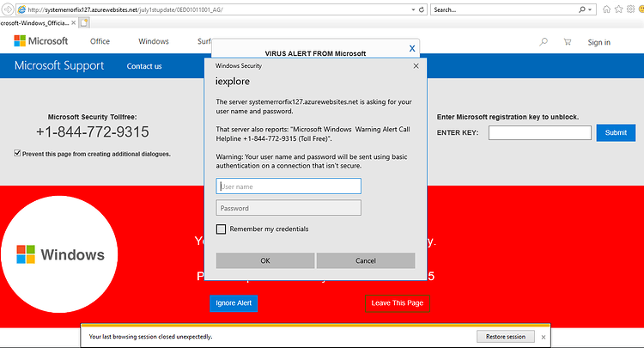This screenshot has width=644, height=348.
Task: Open the address bar dropdown arrow
Action: coord(413,9)
